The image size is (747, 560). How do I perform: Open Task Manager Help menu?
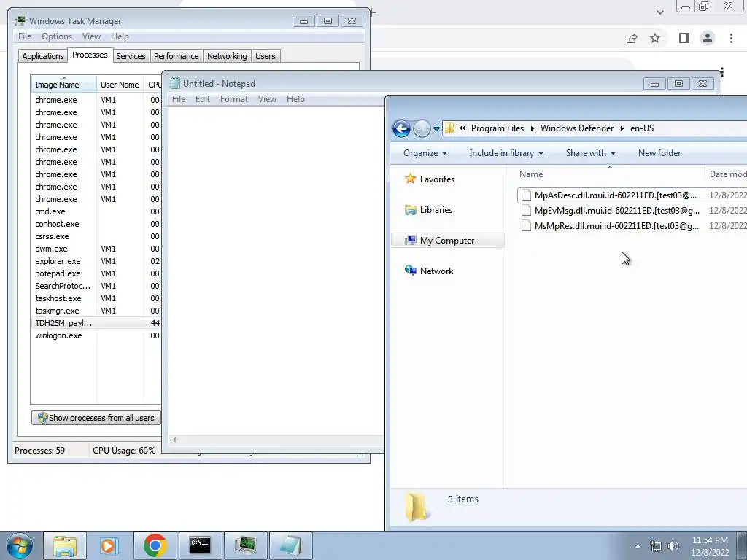tap(120, 36)
